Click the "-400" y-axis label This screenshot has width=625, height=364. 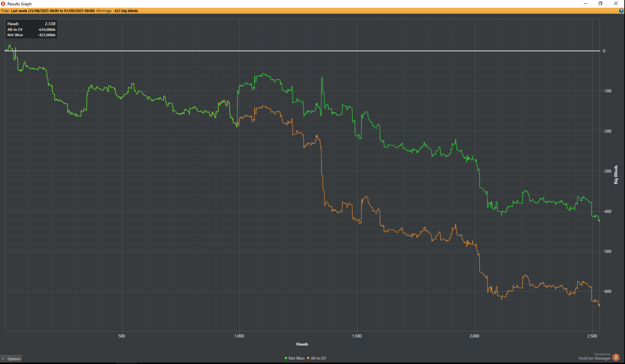pyautogui.click(x=607, y=212)
